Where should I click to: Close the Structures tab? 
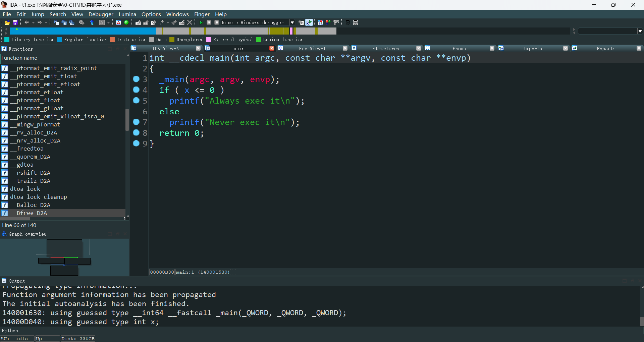419,48
